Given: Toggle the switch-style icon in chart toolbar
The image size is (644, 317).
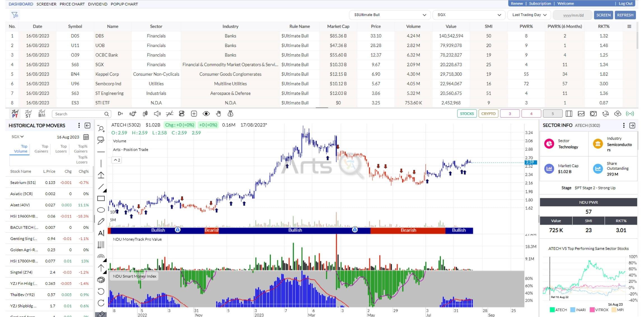Looking at the screenshot, I should pyautogui.click(x=182, y=114).
